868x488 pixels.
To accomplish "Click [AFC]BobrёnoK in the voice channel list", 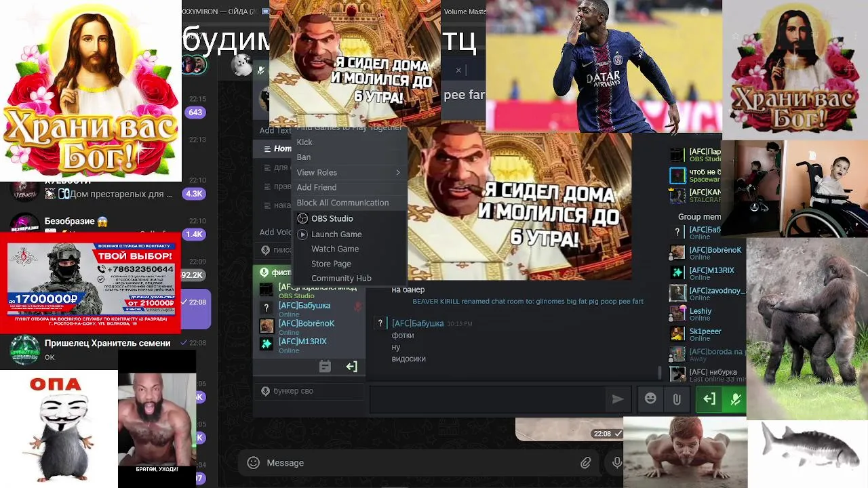I will (307, 323).
